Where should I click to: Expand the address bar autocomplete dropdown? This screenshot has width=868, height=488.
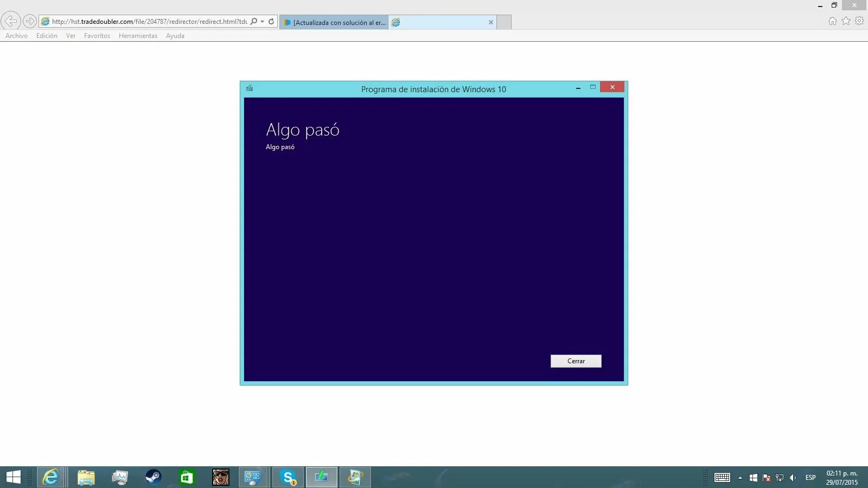tap(263, 22)
